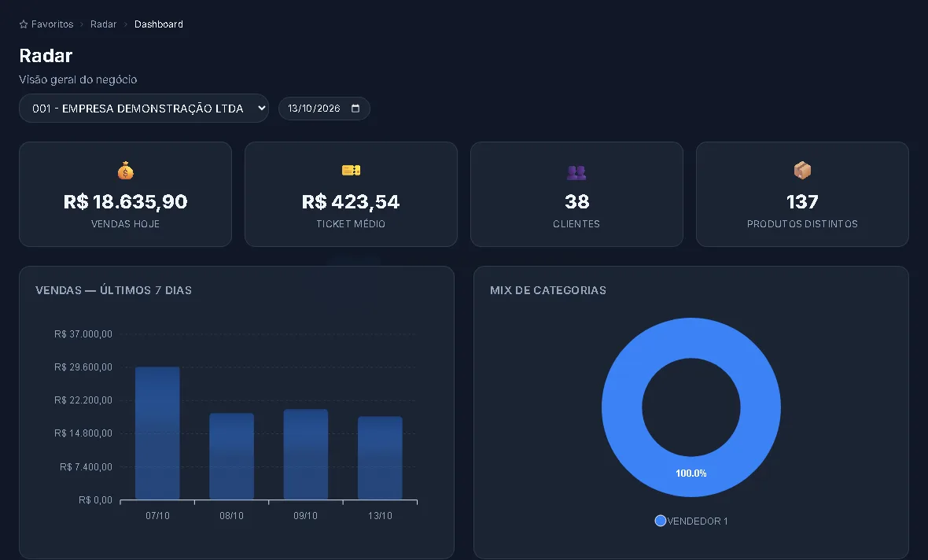Click the clients people icon
928x560 pixels.
tap(576, 172)
